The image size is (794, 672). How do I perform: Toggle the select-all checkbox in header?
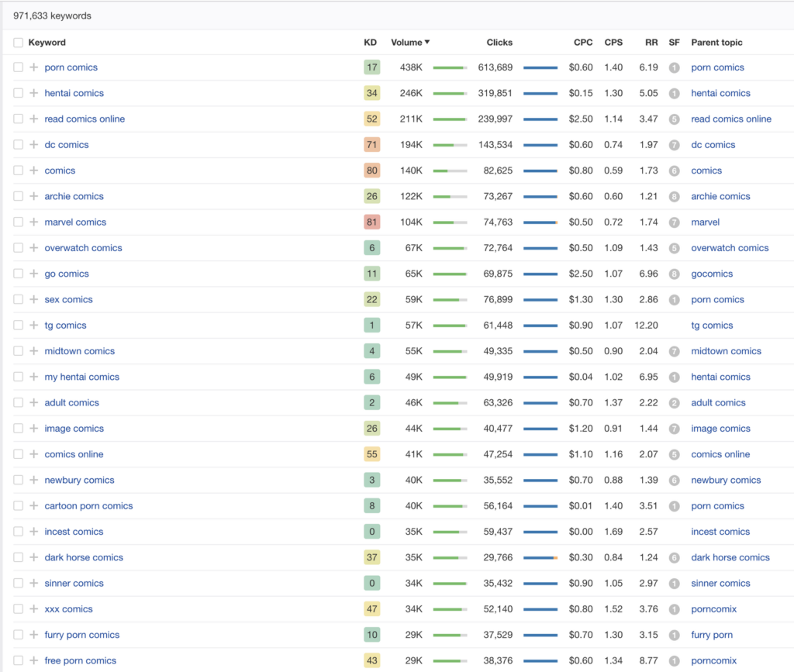[x=19, y=43]
